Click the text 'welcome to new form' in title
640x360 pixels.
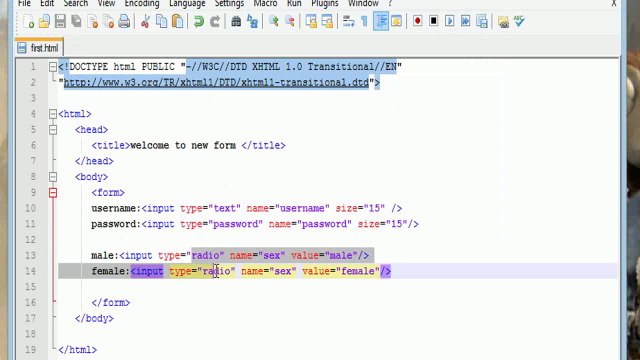183,145
